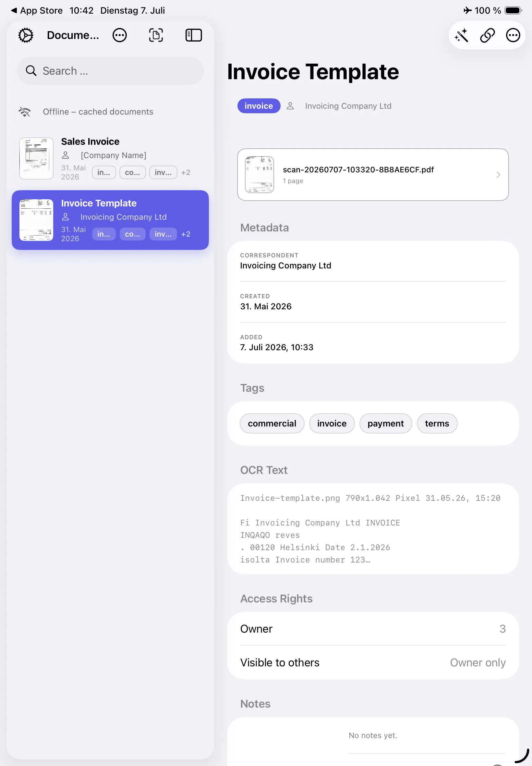The image size is (532, 766).
Task: Tap the airplane mode status icon
Action: [468, 10]
